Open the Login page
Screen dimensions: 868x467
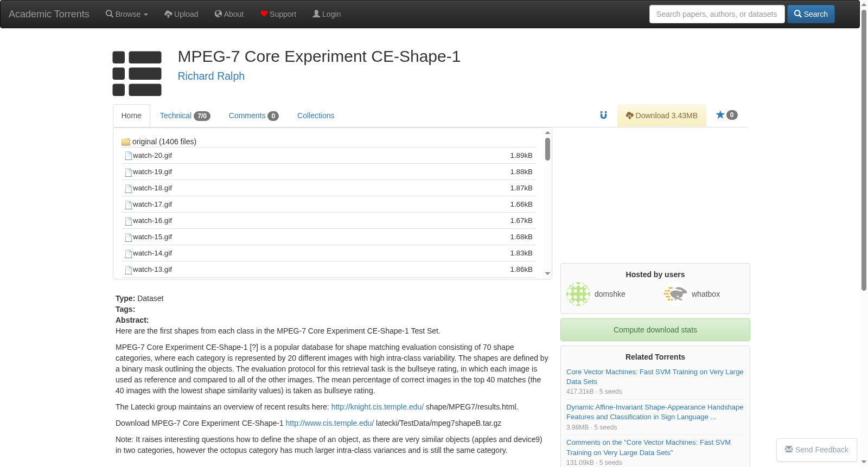[327, 14]
